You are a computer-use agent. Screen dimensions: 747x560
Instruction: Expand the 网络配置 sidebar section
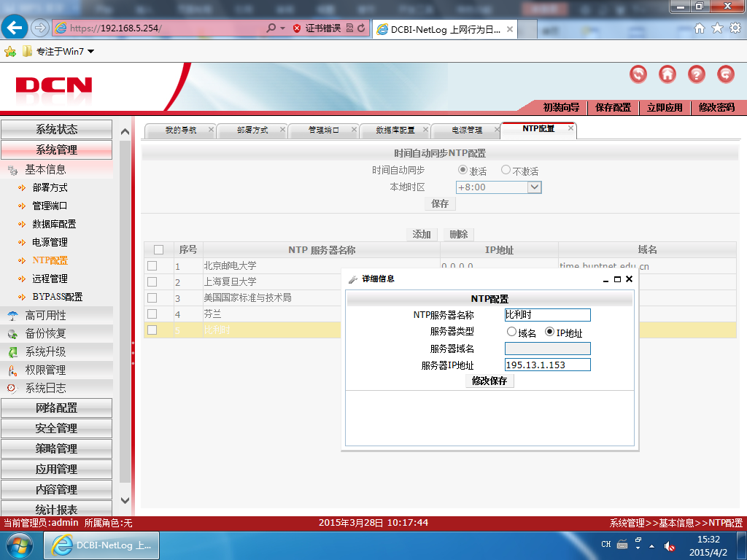coord(56,408)
